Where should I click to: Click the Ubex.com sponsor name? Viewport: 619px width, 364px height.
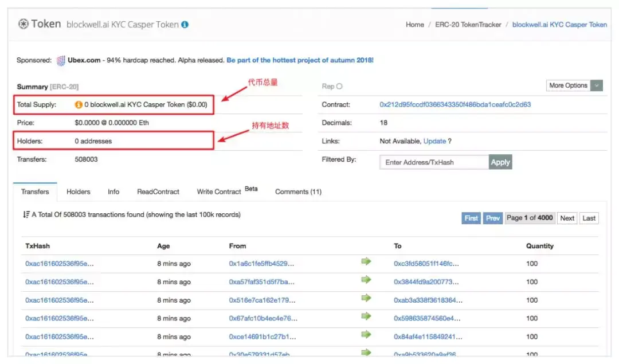84,60
